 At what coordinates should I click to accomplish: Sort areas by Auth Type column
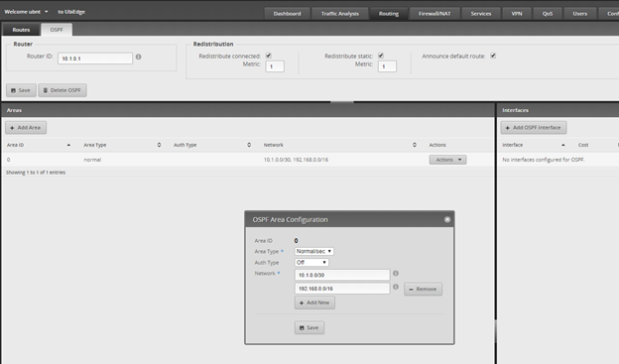pyautogui.click(x=212, y=145)
